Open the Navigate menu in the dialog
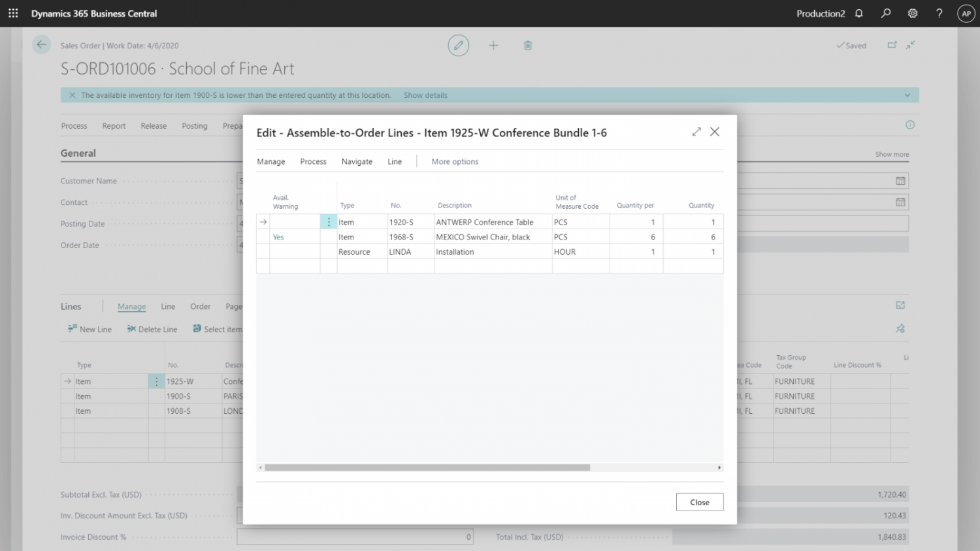980x551 pixels. pyautogui.click(x=357, y=161)
